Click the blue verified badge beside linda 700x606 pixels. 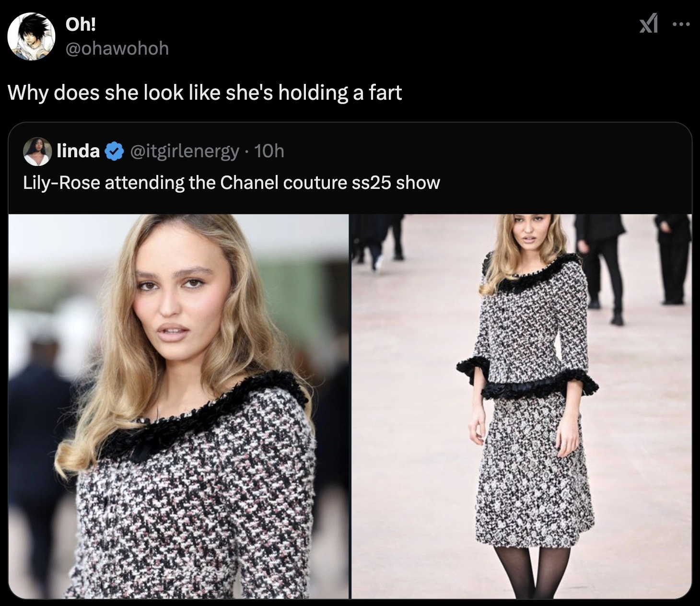(113, 151)
